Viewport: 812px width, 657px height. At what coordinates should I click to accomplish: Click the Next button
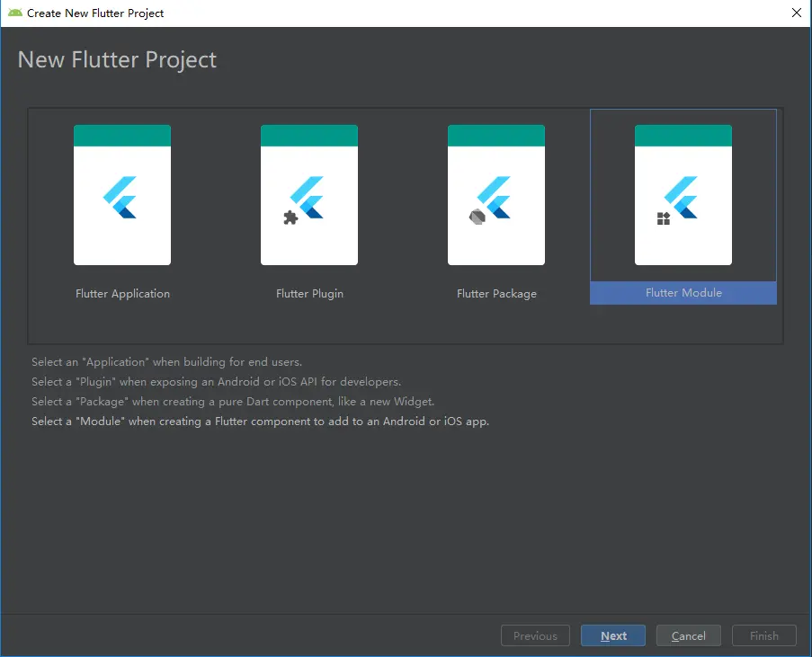click(613, 635)
